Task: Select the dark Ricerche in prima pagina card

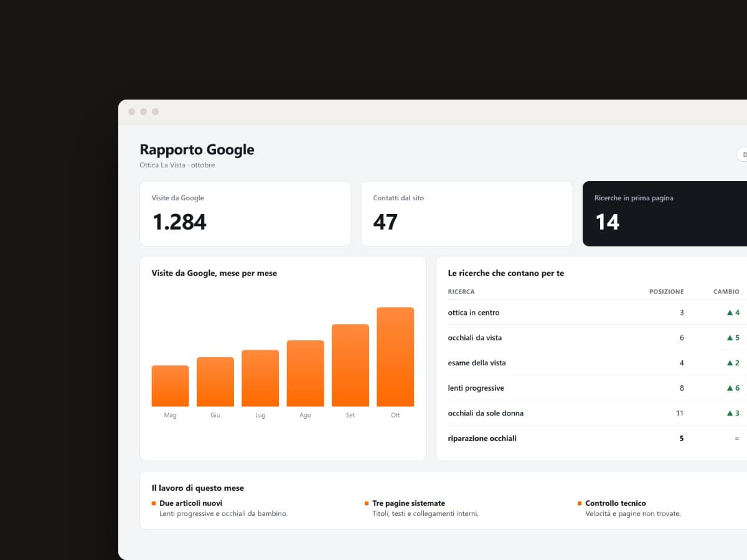Action: pyautogui.click(x=665, y=213)
